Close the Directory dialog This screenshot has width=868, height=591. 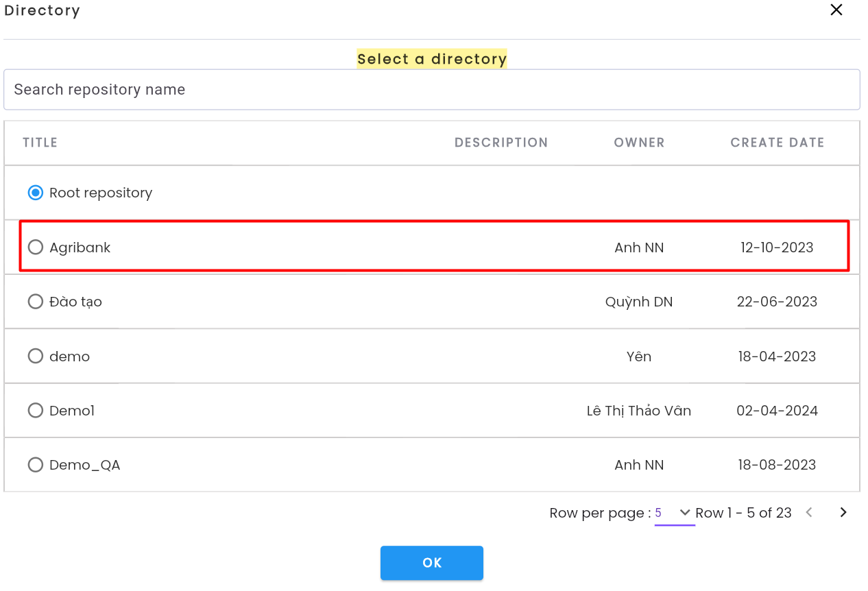pos(836,10)
